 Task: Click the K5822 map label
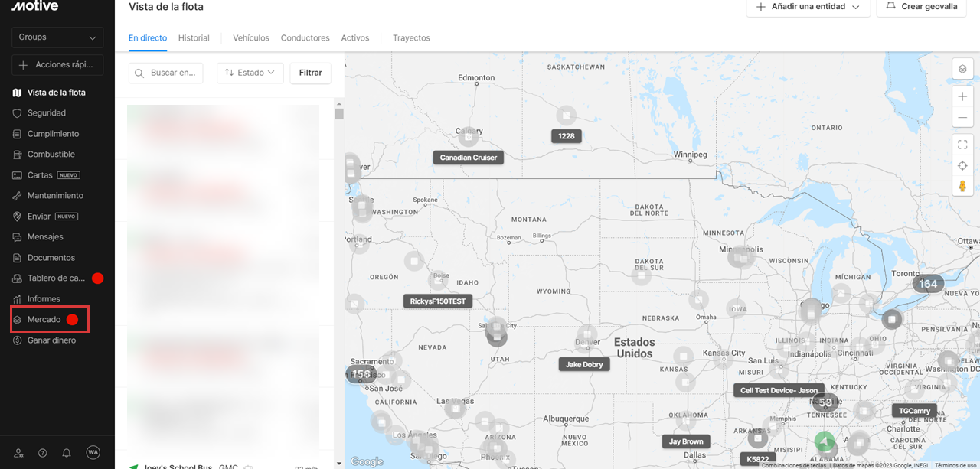coord(758,460)
